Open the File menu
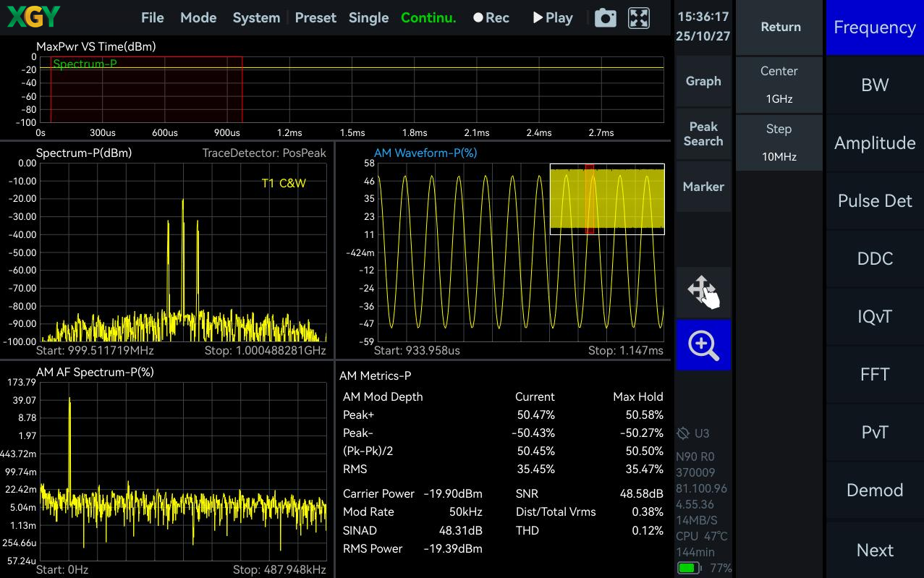 [153, 18]
